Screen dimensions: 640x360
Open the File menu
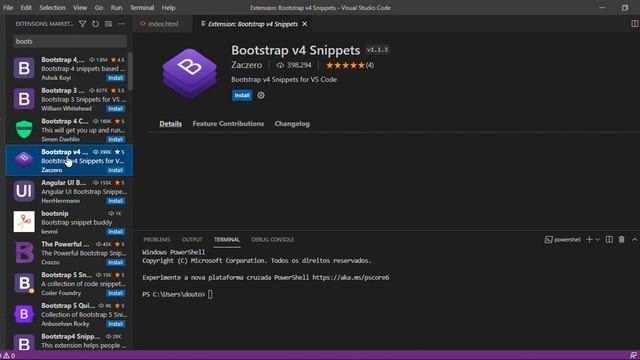[8, 8]
